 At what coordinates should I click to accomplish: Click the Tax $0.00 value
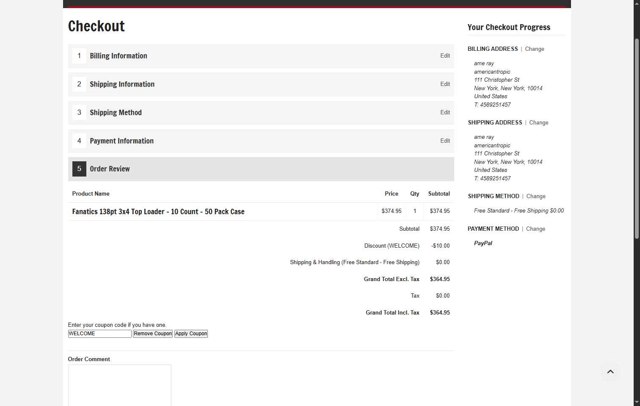point(442,295)
